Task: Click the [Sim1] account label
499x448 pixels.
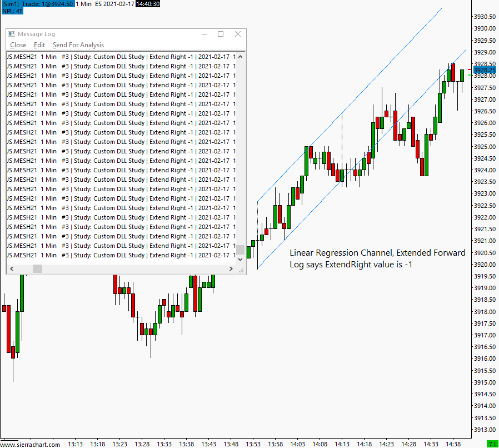Action: pyautogui.click(x=11, y=4)
